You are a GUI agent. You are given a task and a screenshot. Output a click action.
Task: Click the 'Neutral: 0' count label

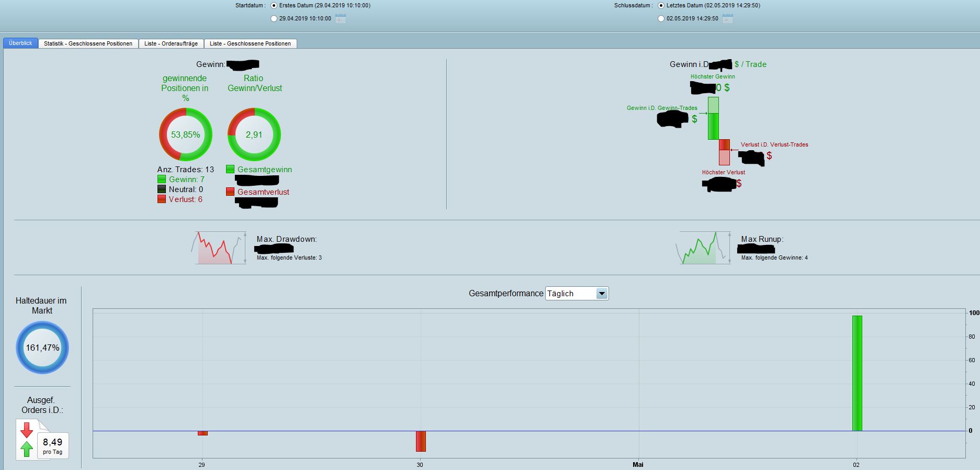pyautogui.click(x=186, y=189)
